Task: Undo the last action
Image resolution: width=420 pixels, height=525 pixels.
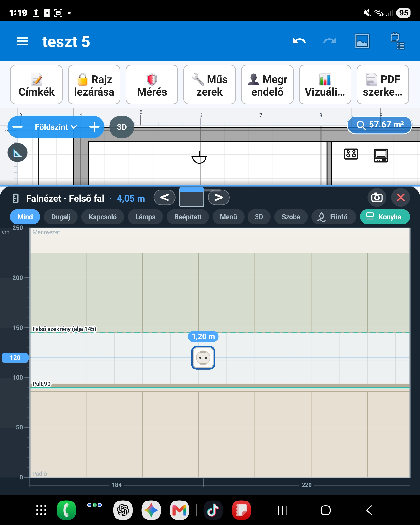Action: tap(299, 41)
